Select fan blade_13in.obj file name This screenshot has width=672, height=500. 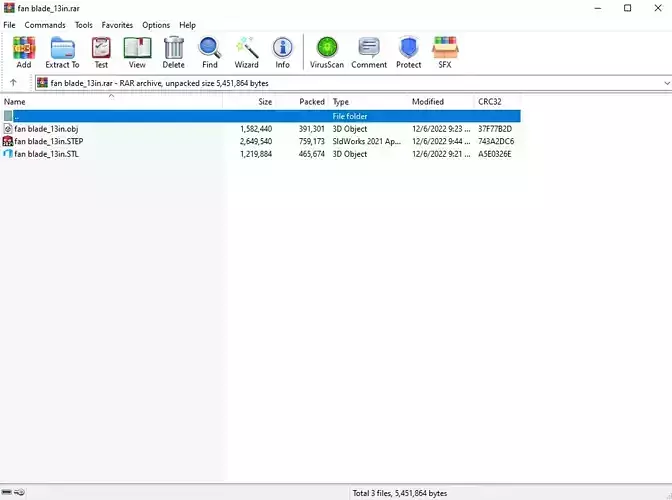46,129
